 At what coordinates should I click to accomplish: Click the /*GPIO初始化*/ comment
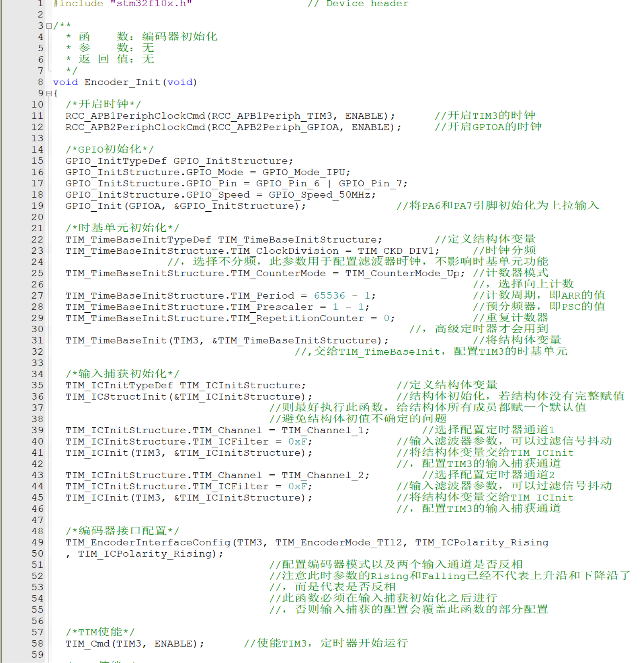coord(110,150)
